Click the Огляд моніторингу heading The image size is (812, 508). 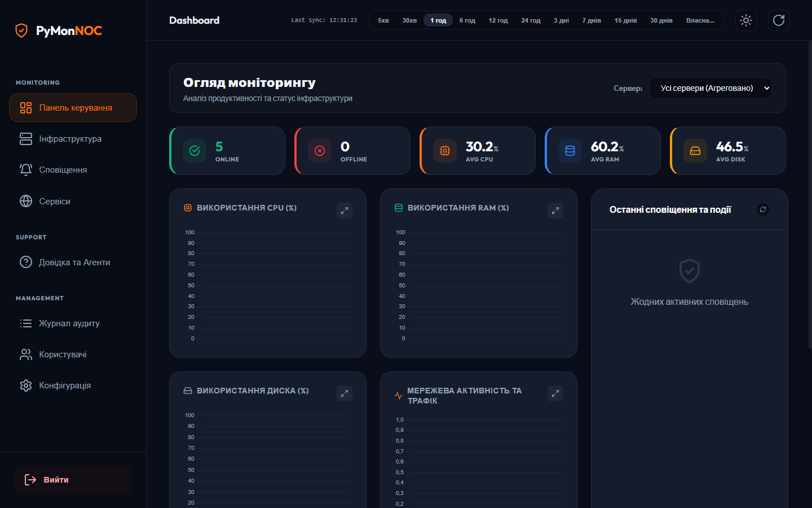tap(249, 82)
